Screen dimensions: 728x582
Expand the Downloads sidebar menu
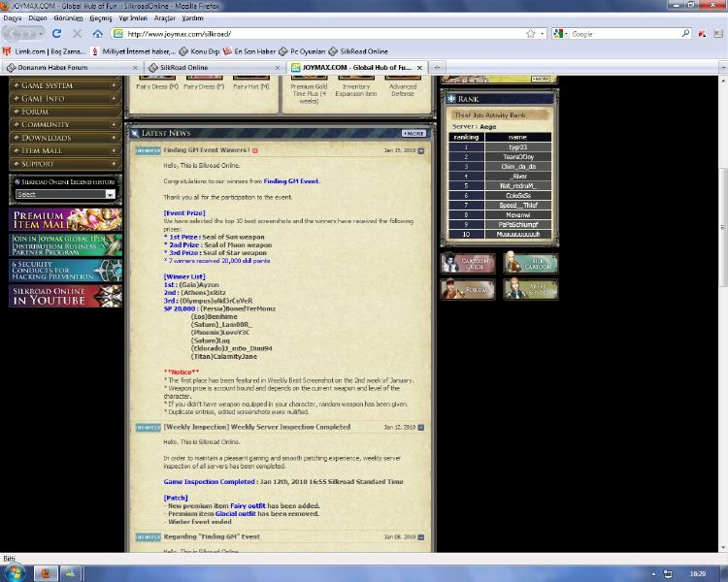(65, 138)
